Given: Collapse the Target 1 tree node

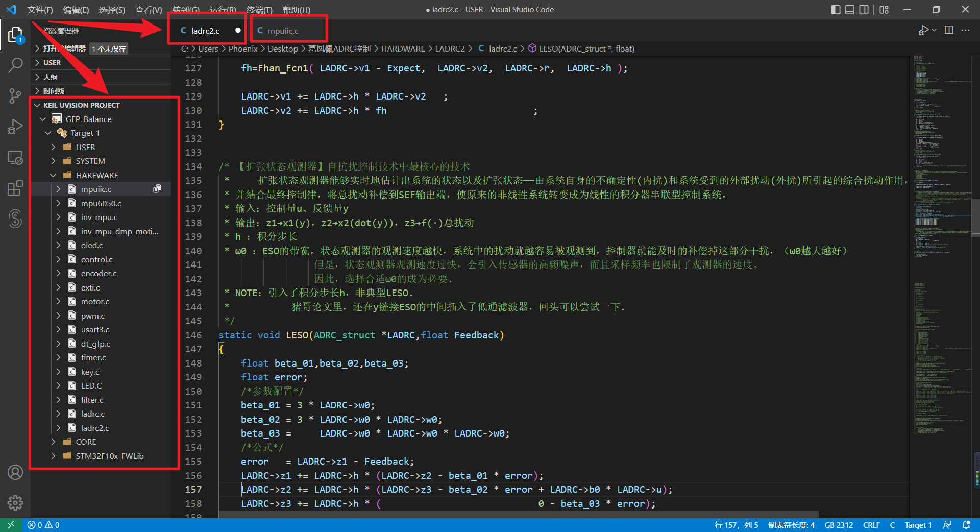Looking at the screenshot, I should pyautogui.click(x=48, y=133).
